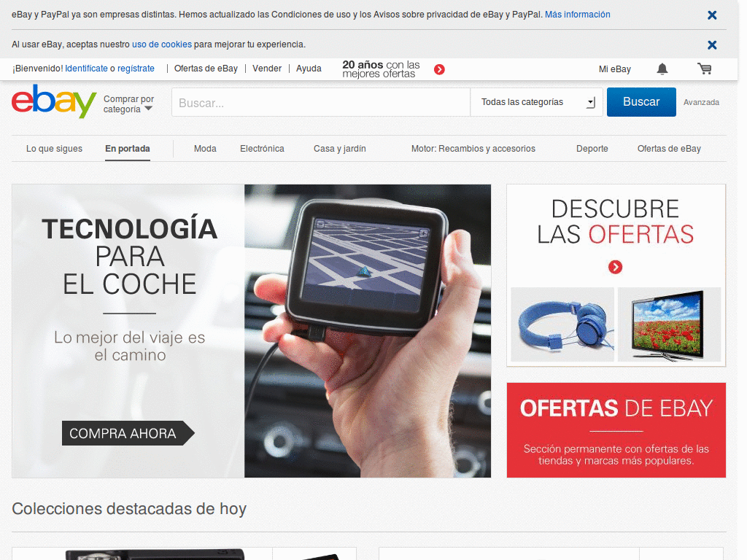The image size is (747, 560).
Task: Switch to Lo que sigues tab
Action: 54,149
